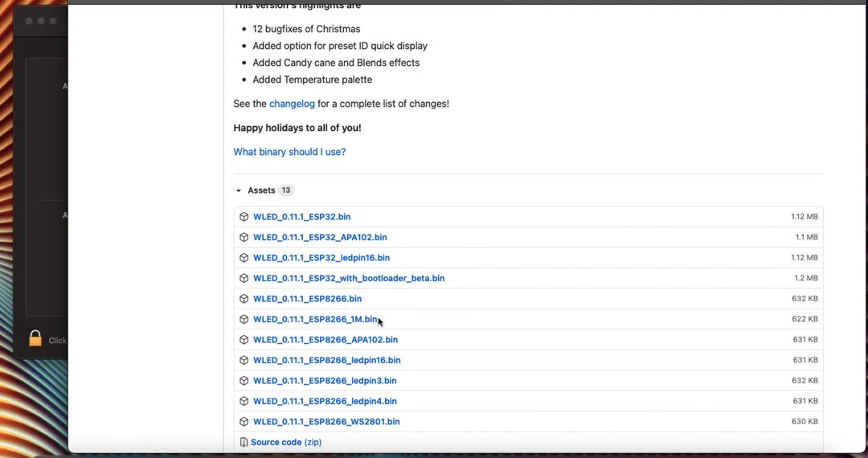The image size is (868, 458).
Task: Click the package icon beside ESP8266_ledpin4.bin
Action: click(244, 401)
